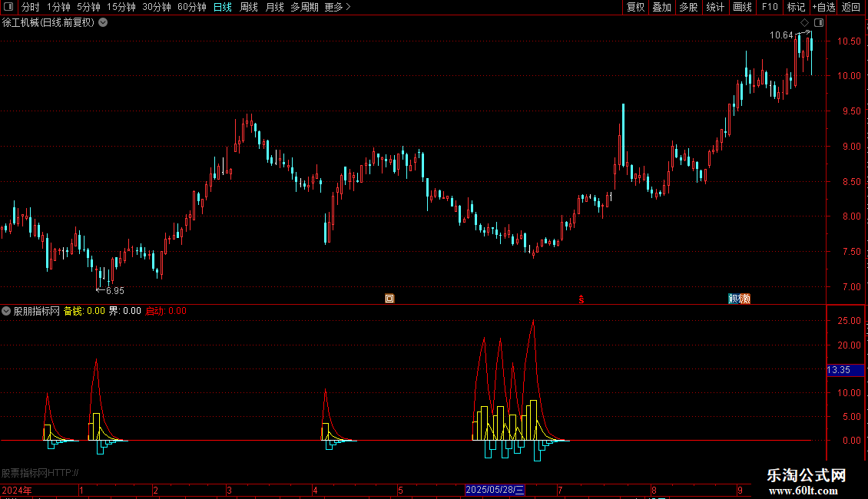Click the 10.50 price axis label
This screenshot has width=868, height=499.
pyautogui.click(x=849, y=41)
